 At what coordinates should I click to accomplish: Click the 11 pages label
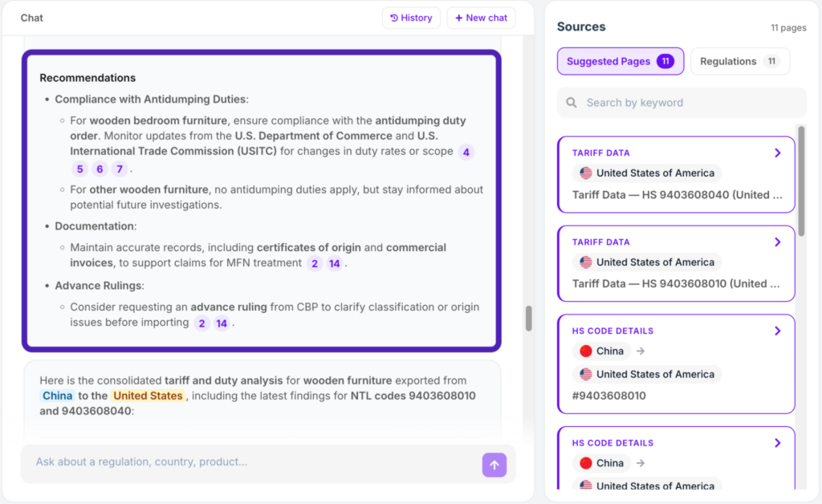pos(788,28)
